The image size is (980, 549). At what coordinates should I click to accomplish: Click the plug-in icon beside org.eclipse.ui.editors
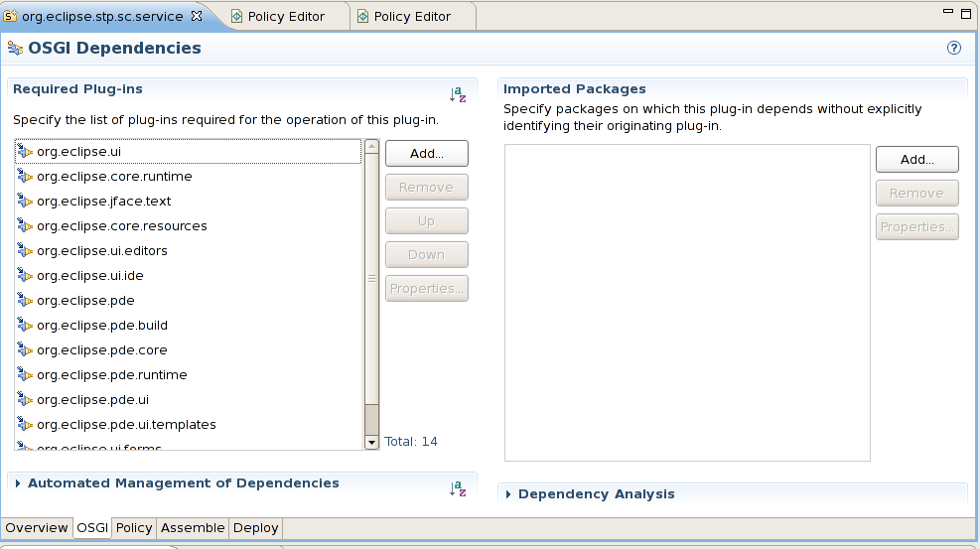[25, 250]
